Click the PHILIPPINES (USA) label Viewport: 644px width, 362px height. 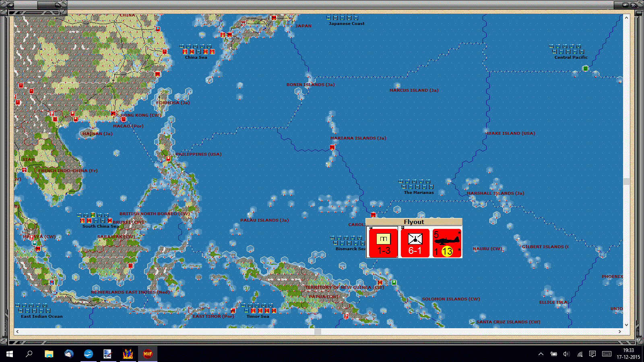tap(198, 154)
